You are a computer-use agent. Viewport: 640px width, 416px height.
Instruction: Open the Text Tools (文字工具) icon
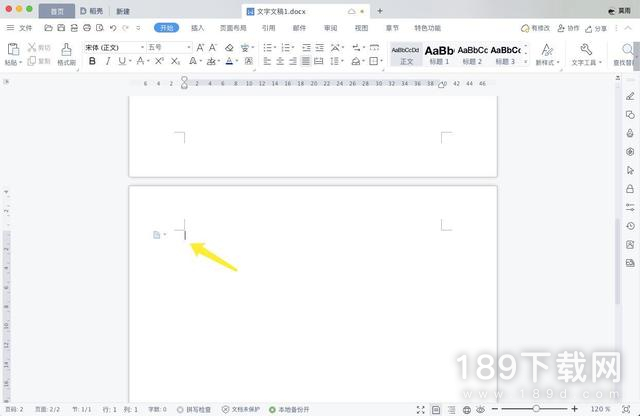[x=584, y=51]
